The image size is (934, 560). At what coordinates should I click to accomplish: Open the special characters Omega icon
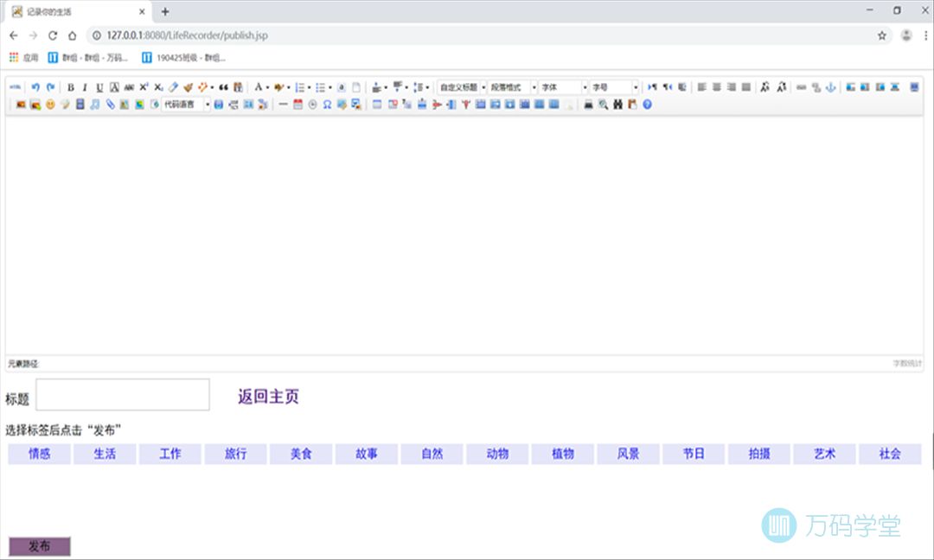coord(327,105)
